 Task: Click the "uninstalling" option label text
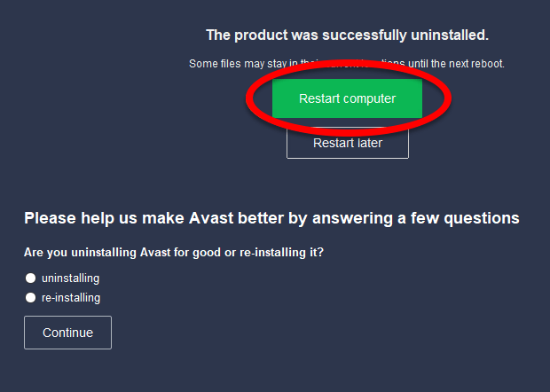(x=70, y=278)
